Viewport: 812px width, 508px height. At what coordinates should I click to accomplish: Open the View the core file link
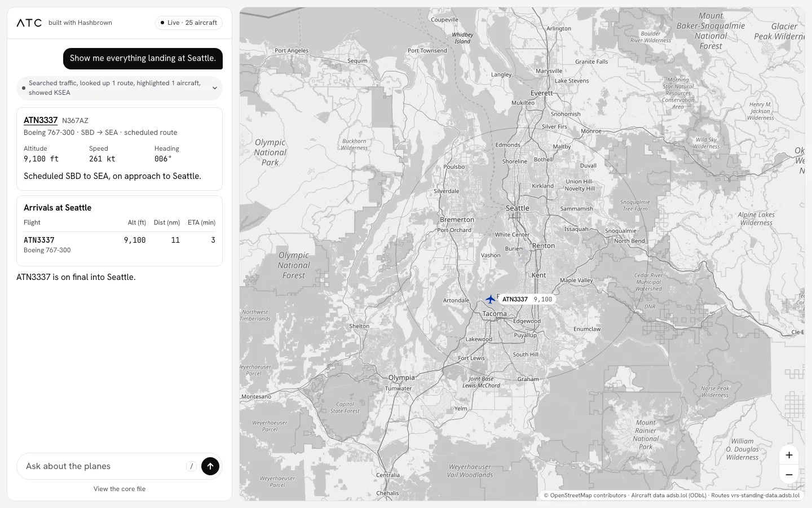[x=120, y=489]
